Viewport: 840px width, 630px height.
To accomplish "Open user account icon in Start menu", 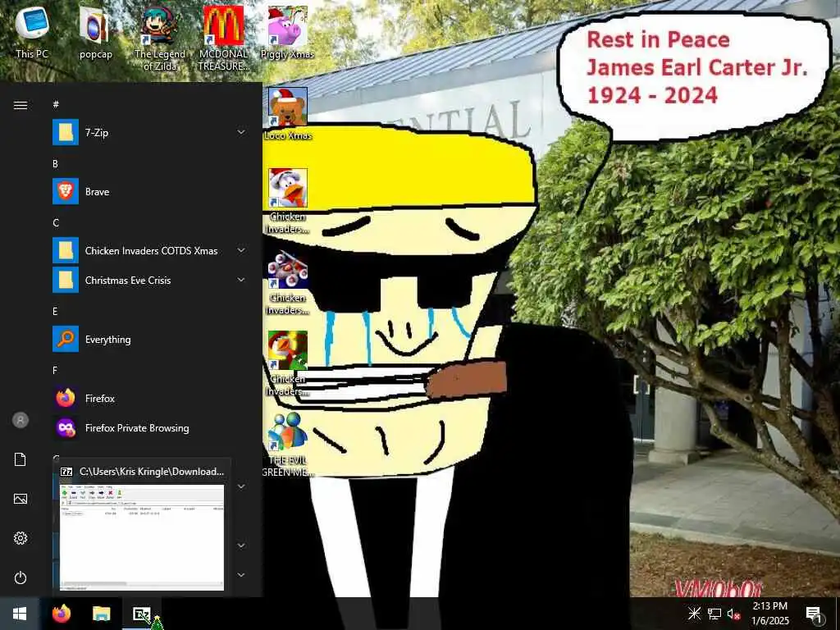I will (x=21, y=420).
